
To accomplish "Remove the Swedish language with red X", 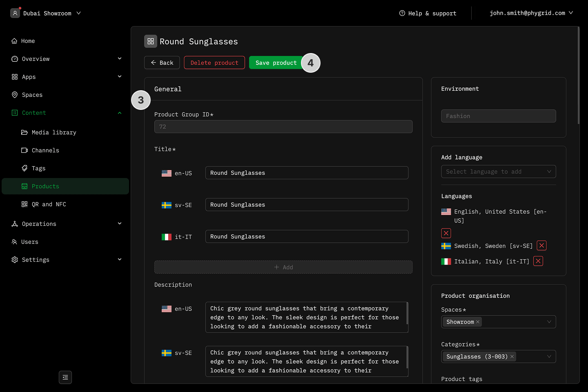I will point(541,245).
